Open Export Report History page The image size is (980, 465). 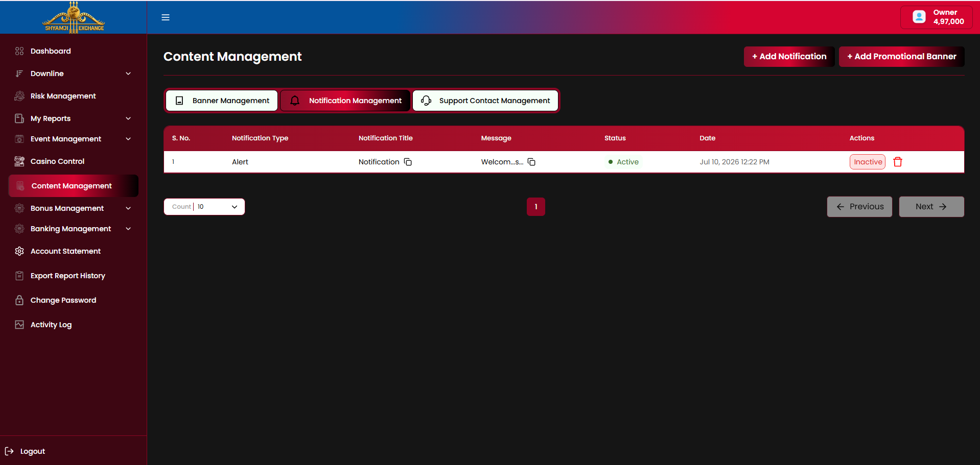(x=67, y=276)
